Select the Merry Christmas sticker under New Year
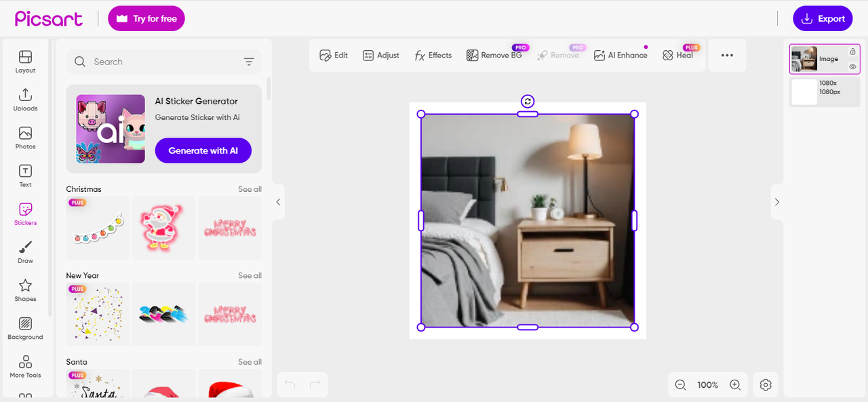This screenshot has width=868, height=402. point(230,315)
